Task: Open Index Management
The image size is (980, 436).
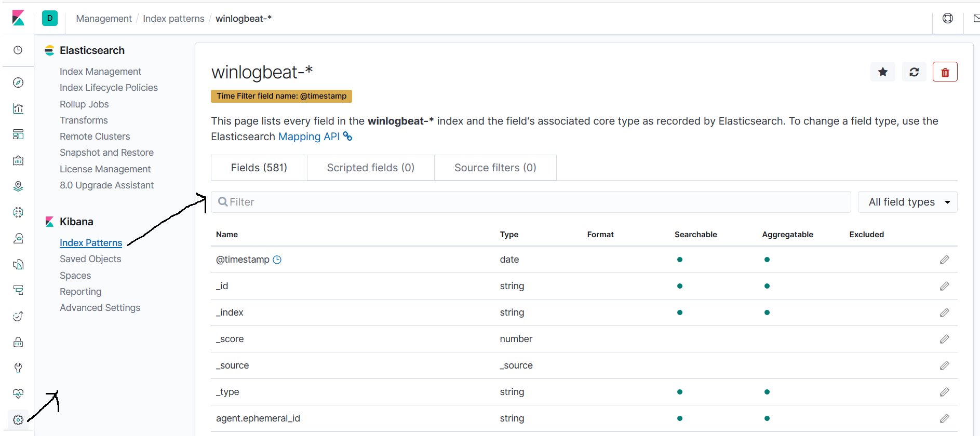Action: coord(100,72)
